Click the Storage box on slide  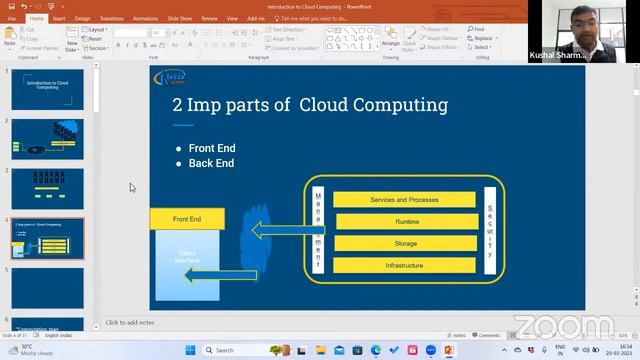click(406, 244)
